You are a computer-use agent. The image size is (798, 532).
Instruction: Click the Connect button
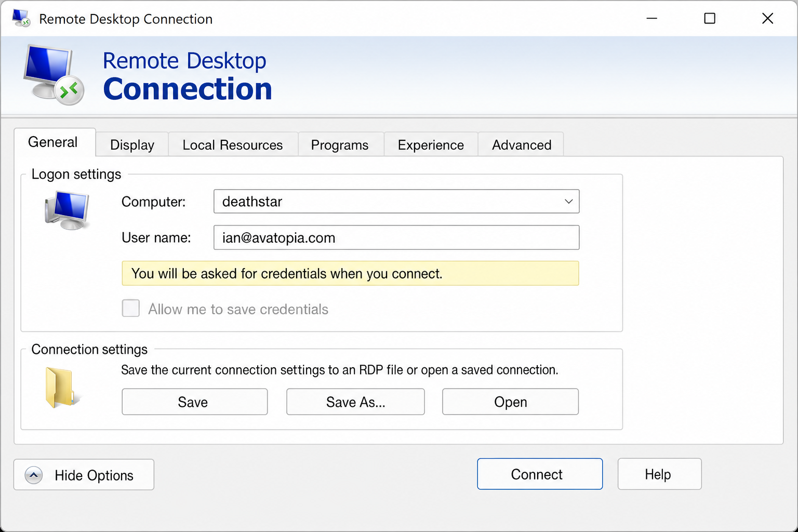tap(540, 474)
